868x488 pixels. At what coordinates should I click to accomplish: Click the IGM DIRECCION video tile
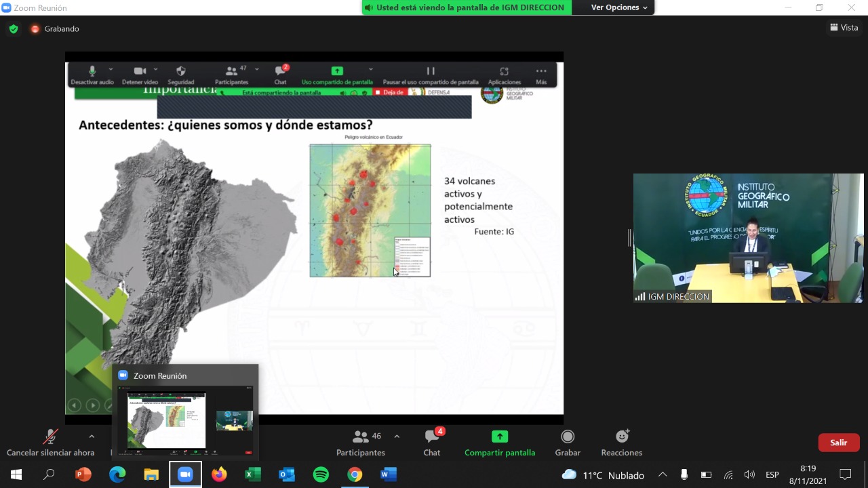pos(748,237)
